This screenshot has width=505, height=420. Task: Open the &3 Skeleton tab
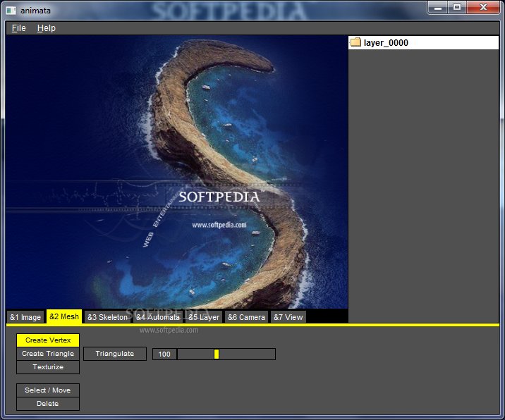(107, 317)
